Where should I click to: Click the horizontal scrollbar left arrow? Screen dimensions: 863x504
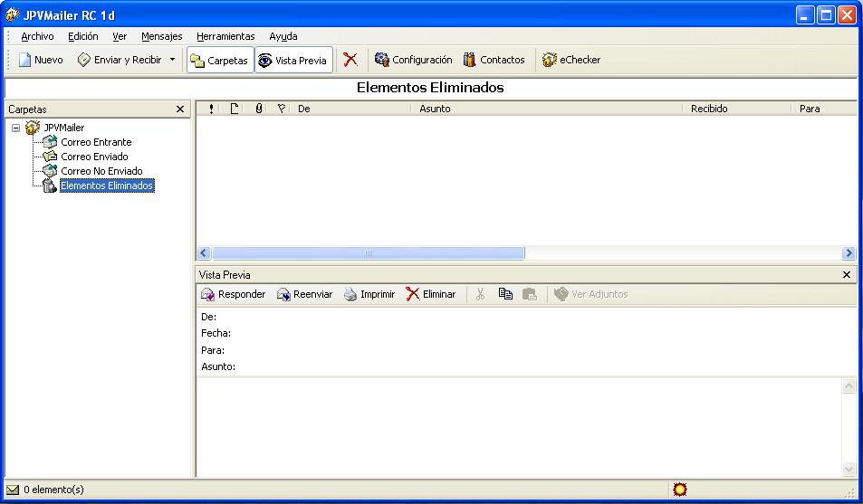(204, 253)
